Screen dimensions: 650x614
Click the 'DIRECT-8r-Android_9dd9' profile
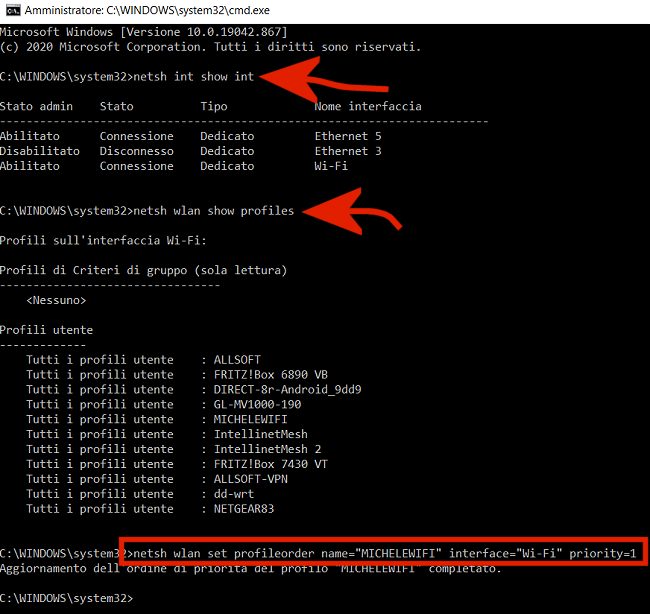(287, 390)
